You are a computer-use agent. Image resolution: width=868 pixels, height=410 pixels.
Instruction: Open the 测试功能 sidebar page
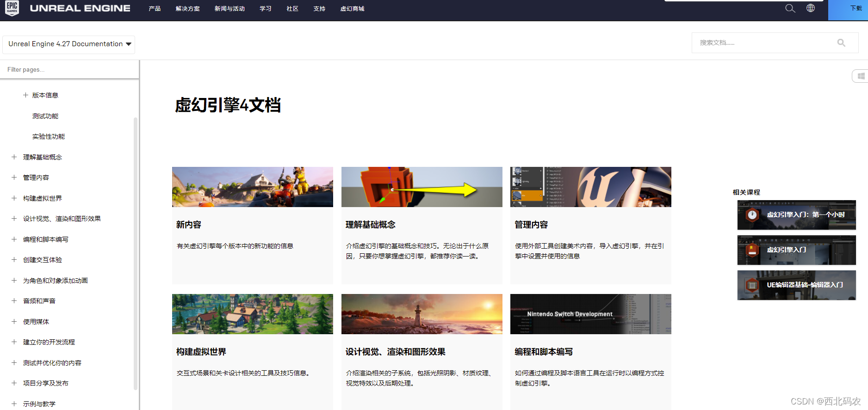click(45, 116)
